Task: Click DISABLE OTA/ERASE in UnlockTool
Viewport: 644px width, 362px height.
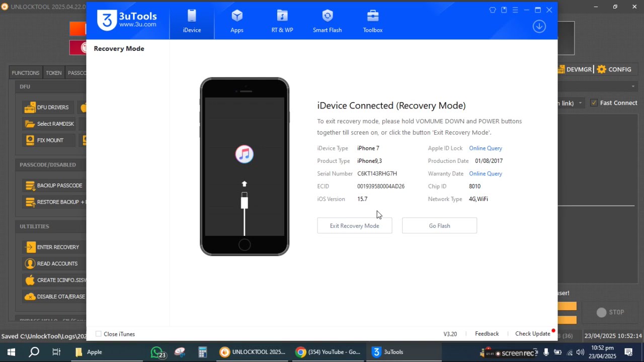Action: click(x=55, y=297)
